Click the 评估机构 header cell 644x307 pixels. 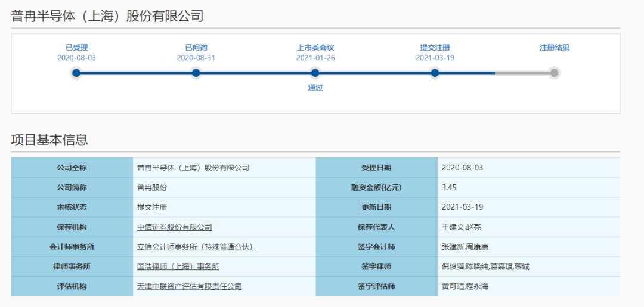click(x=72, y=286)
